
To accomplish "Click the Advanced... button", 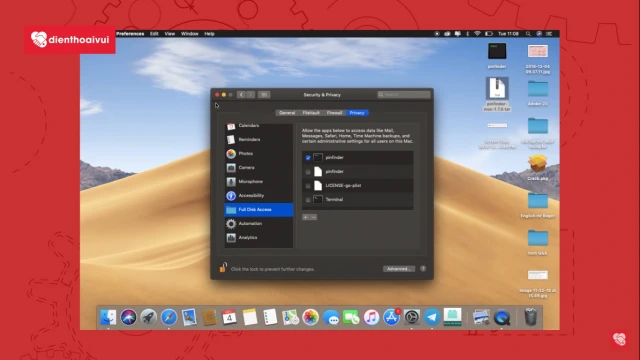I will point(399,269).
